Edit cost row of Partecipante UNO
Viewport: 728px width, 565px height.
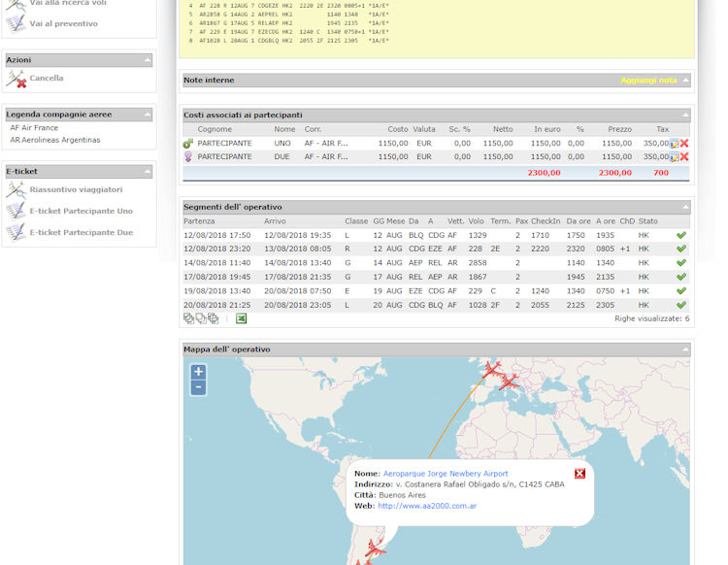(x=675, y=144)
